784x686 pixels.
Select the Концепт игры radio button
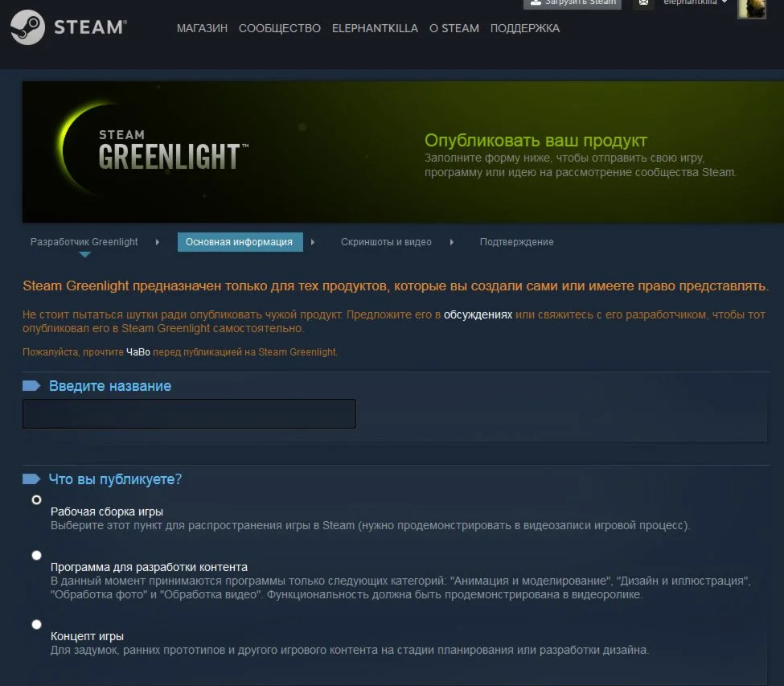tap(36, 624)
